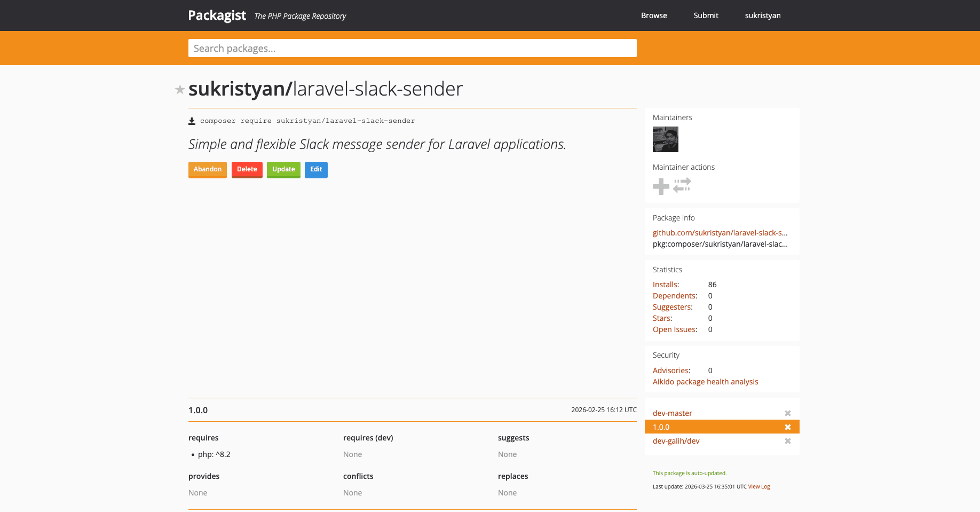Click the pkg:composer purl text

click(x=720, y=244)
